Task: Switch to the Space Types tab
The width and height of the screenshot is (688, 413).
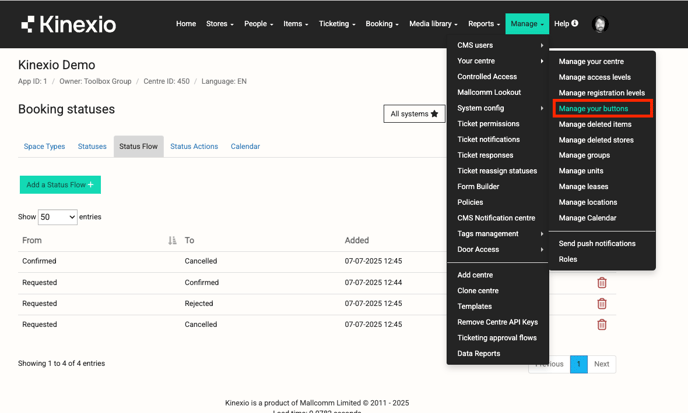Action: click(44, 147)
